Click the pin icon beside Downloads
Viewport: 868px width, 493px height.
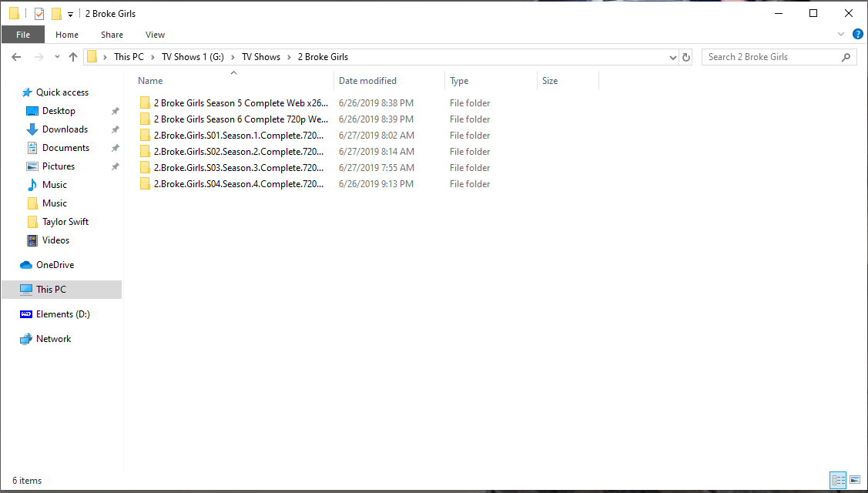pyautogui.click(x=116, y=129)
